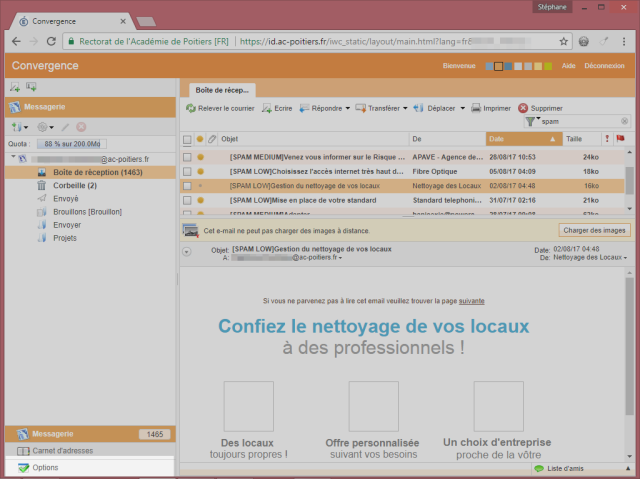The height and width of the screenshot is (479, 640).
Task: Click the Relever le courrier refresh icon
Action: tap(190, 108)
